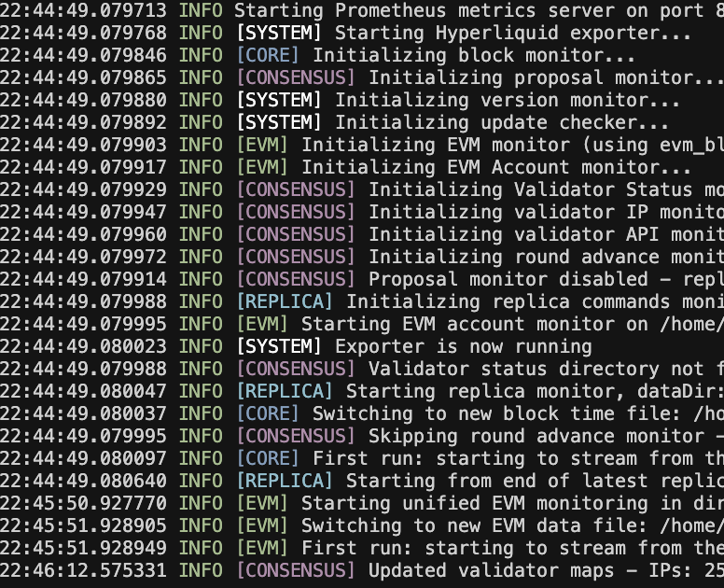The height and width of the screenshot is (588, 724).
Task: Select the [CONSENSUS] tag at 22:44:49.079947
Action: coord(296,213)
